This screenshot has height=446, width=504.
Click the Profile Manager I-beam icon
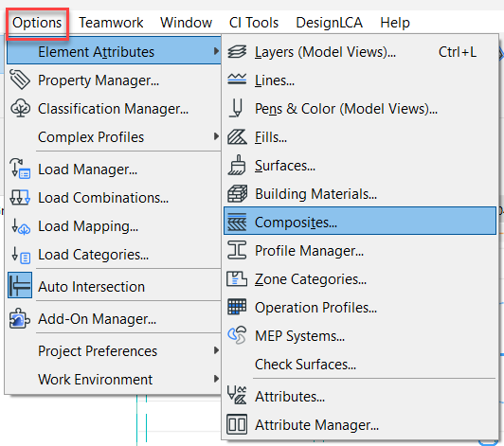tap(237, 250)
